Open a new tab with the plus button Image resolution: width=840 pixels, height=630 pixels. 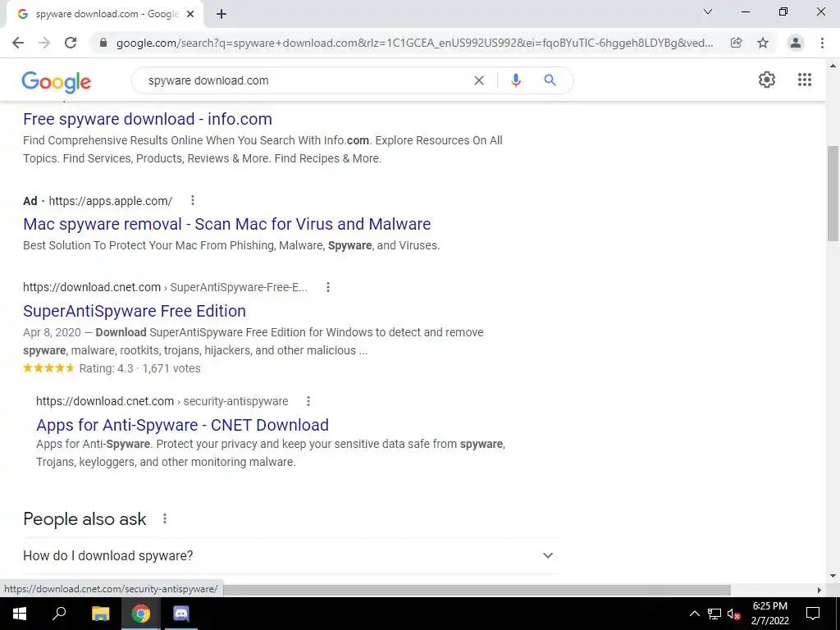tap(221, 15)
